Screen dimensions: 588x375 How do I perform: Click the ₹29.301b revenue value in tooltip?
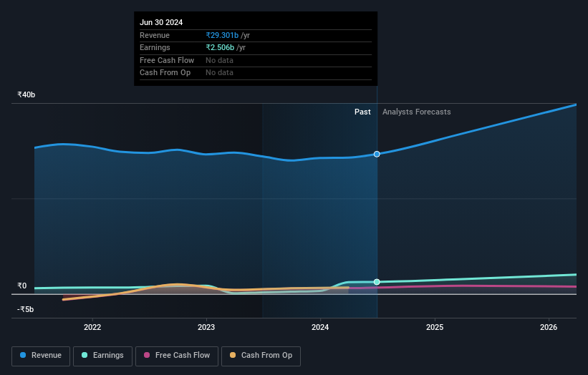(x=222, y=35)
